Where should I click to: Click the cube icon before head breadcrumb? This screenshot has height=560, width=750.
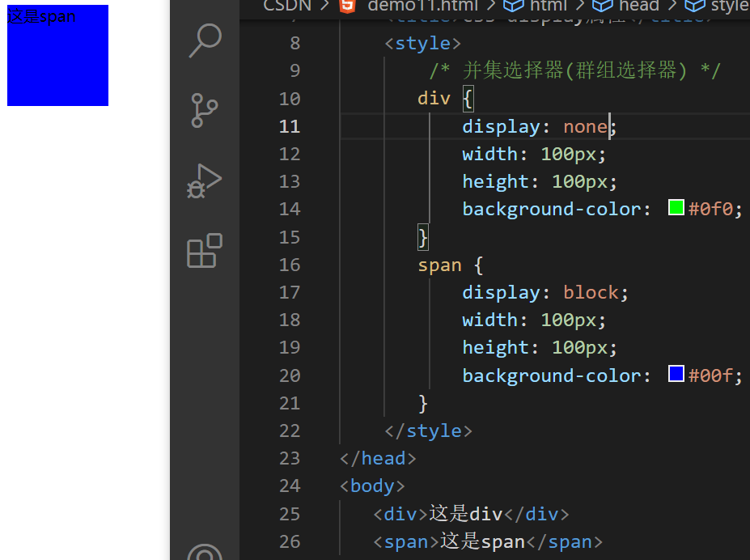603,6
